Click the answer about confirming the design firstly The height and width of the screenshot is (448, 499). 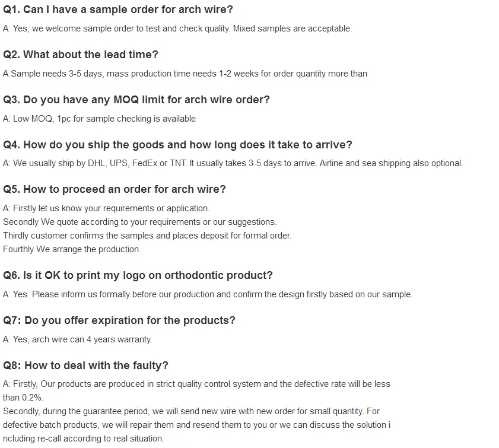pos(208,294)
